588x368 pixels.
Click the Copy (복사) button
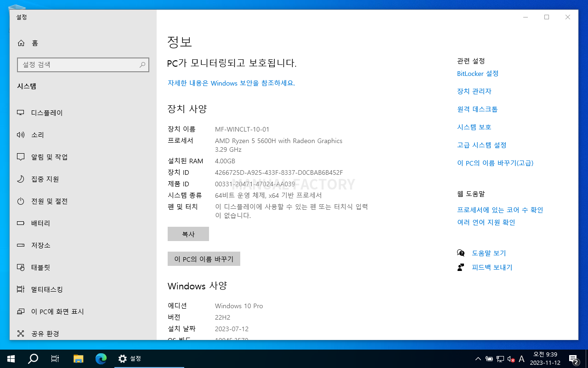click(x=188, y=234)
